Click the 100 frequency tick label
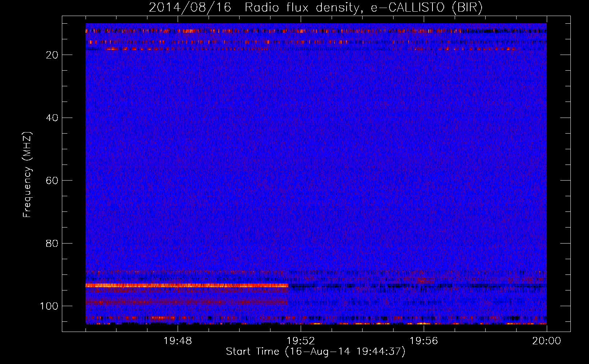Image resolution: width=589 pixels, height=364 pixels. tap(49, 306)
